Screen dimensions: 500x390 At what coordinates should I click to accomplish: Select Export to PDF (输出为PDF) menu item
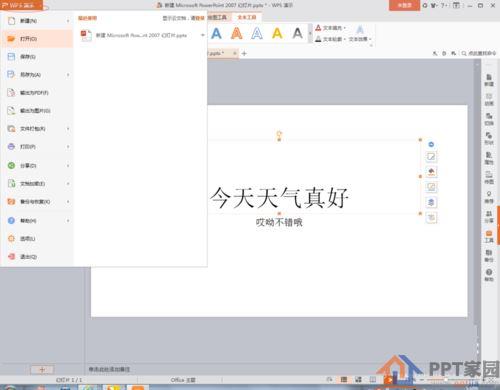click(x=37, y=93)
